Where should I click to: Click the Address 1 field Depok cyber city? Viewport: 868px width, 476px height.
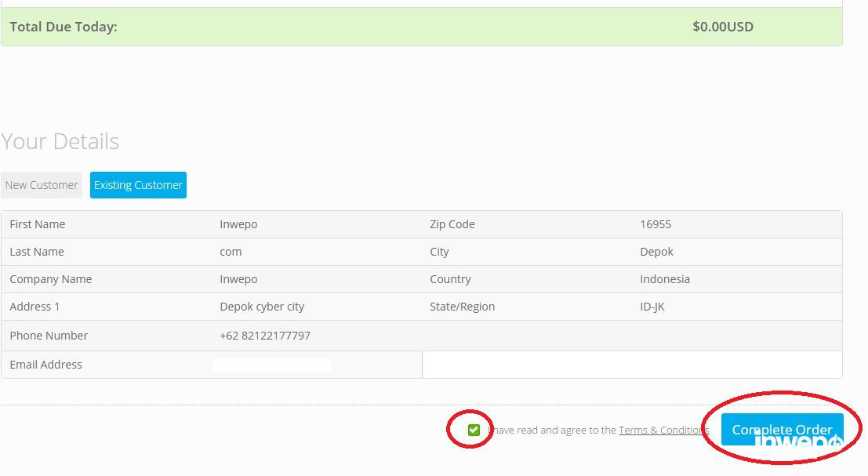(262, 306)
